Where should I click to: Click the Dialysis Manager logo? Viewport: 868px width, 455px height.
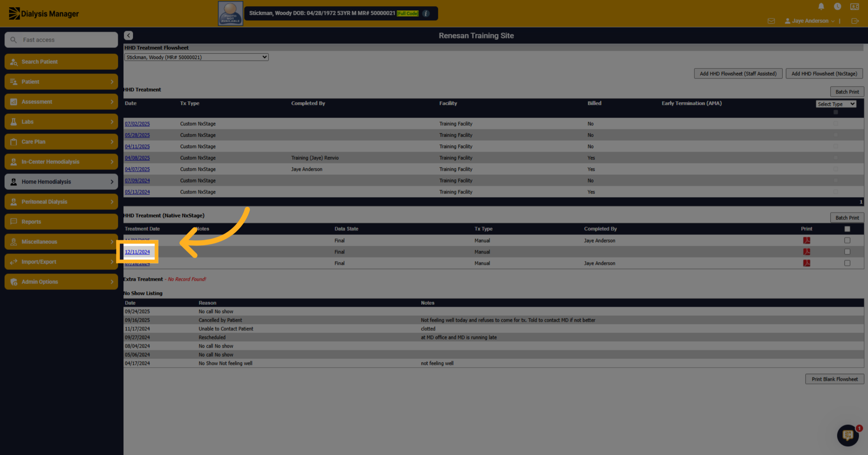point(44,14)
